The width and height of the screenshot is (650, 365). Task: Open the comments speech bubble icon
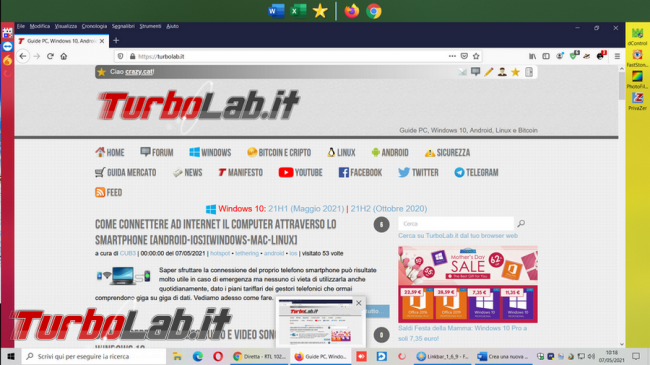pos(475,72)
